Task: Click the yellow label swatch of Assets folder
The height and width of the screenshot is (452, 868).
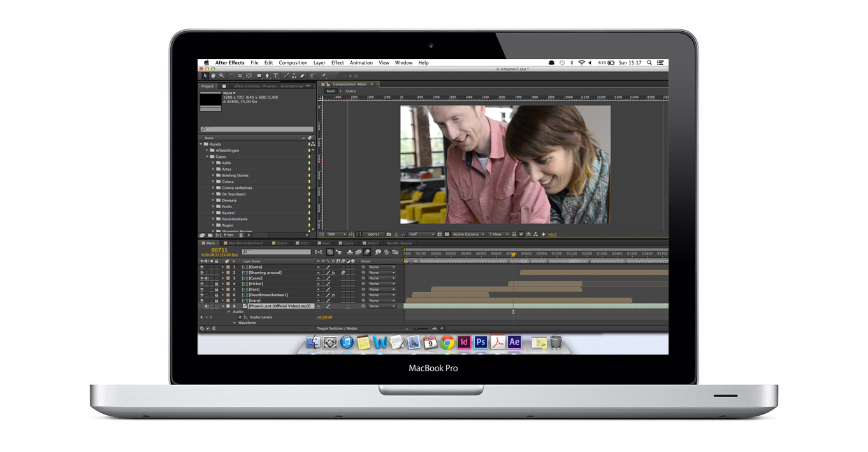Action: point(310,145)
